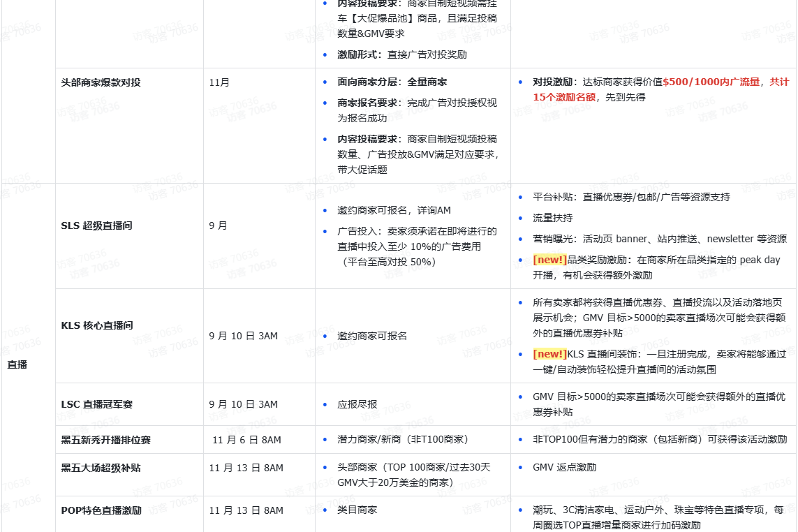Select the SLS 超级直播间 row title
Screen dimensions: 798x532
click(96, 226)
